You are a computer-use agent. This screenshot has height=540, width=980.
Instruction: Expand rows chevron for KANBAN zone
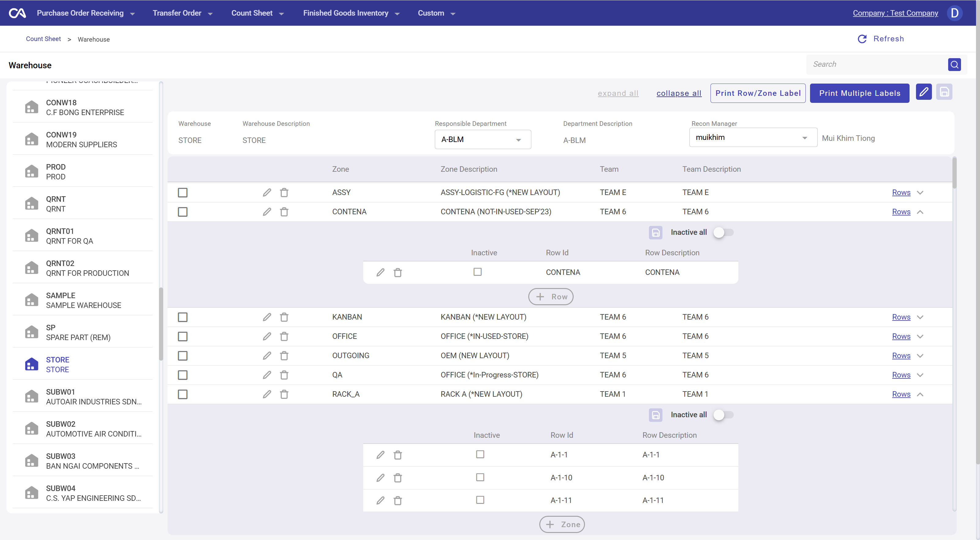[x=920, y=317]
